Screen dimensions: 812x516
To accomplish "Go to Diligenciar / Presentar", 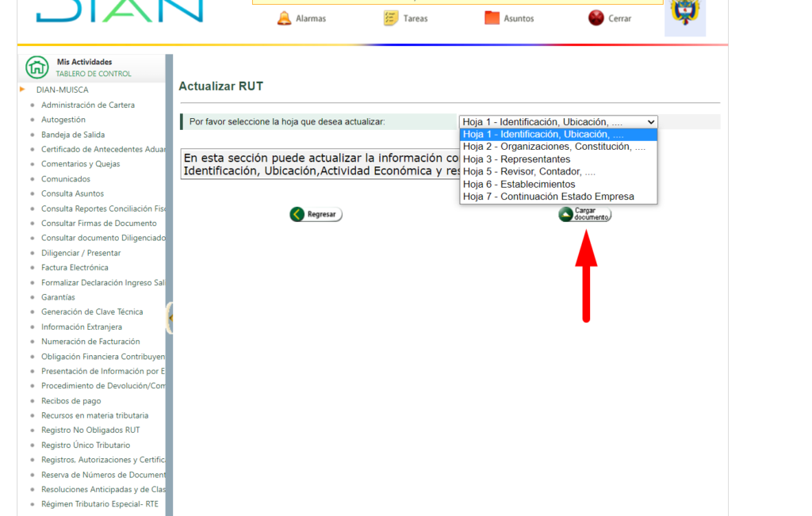I will (x=81, y=253).
